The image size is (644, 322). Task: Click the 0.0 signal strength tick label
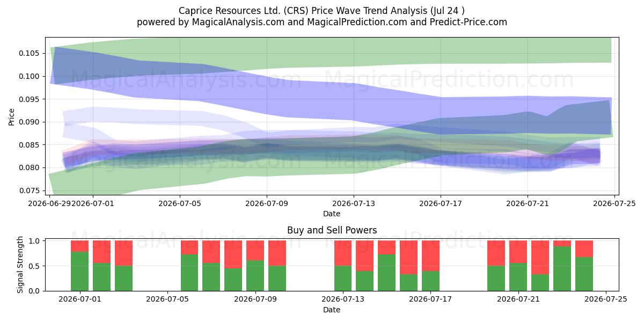coord(35,291)
